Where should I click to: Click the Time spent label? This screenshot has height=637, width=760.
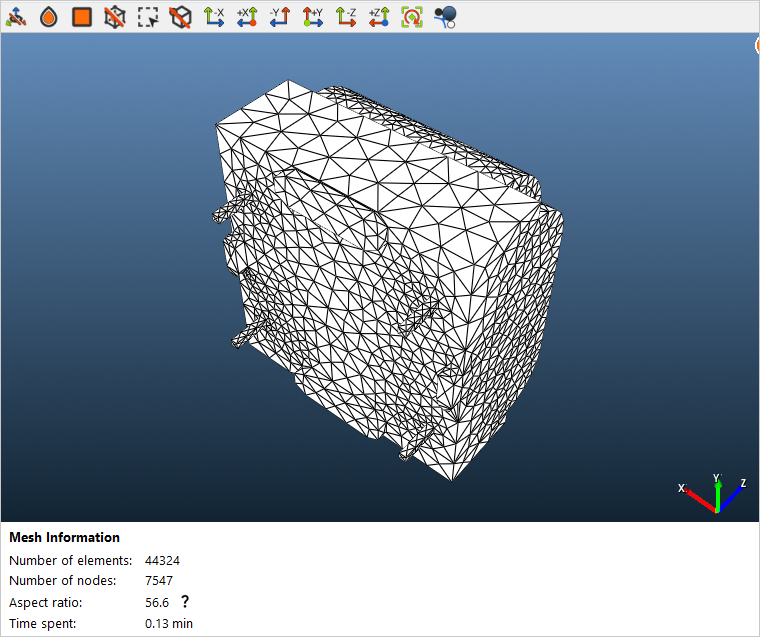[x=43, y=623]
